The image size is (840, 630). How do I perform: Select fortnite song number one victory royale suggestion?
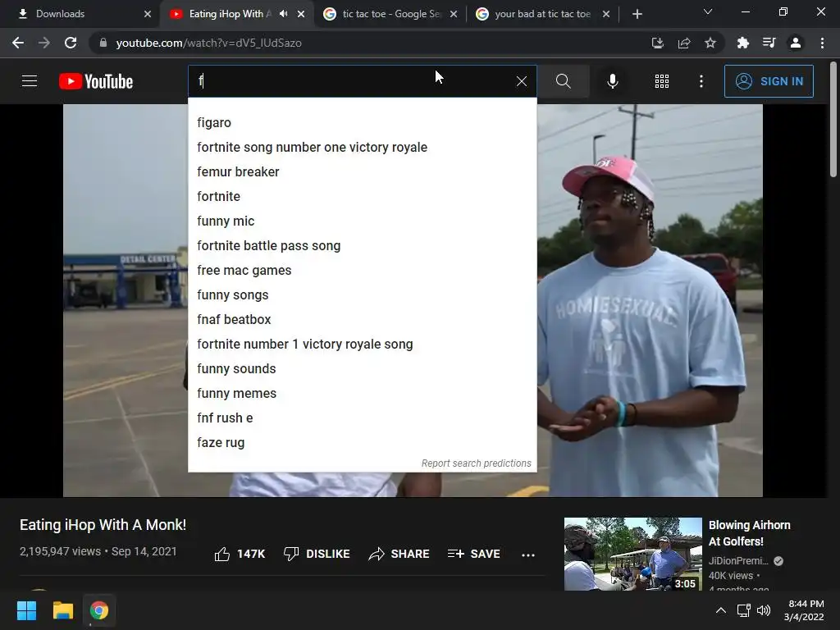(362, 148)
